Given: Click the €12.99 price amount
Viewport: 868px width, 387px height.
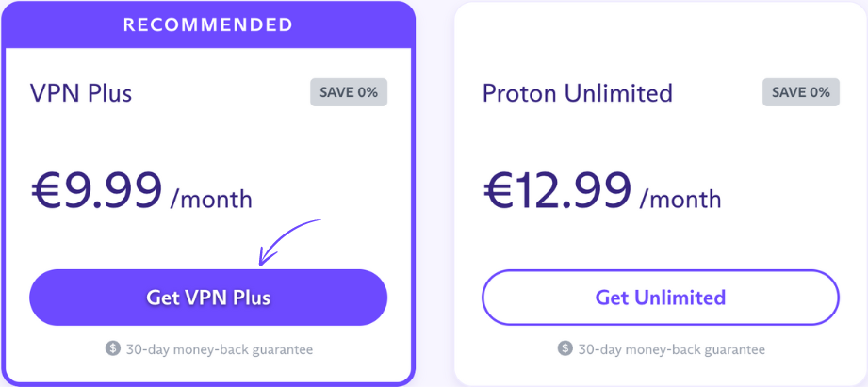Looking at the screenshot, I should 557,191.
